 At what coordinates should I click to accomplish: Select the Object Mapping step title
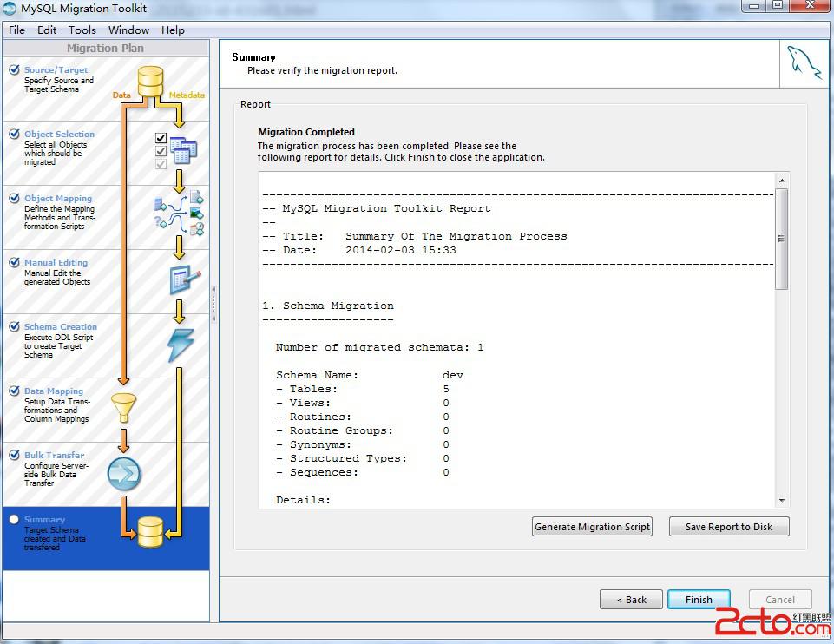coord(58,199)
